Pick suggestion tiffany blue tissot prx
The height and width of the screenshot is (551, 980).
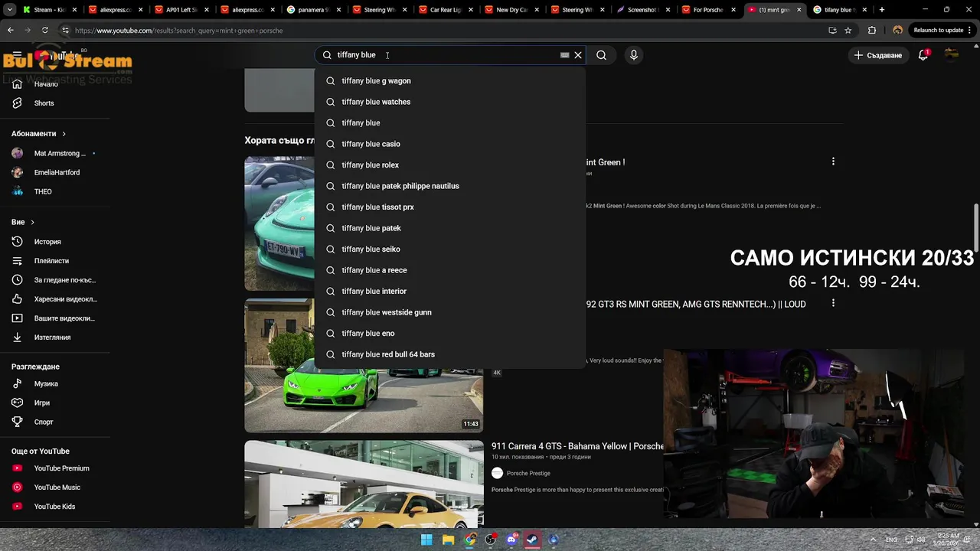coord(450,207)
